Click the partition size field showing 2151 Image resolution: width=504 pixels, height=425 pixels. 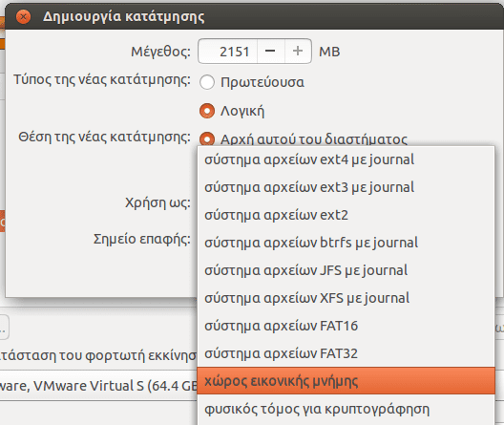pos(228,52)
